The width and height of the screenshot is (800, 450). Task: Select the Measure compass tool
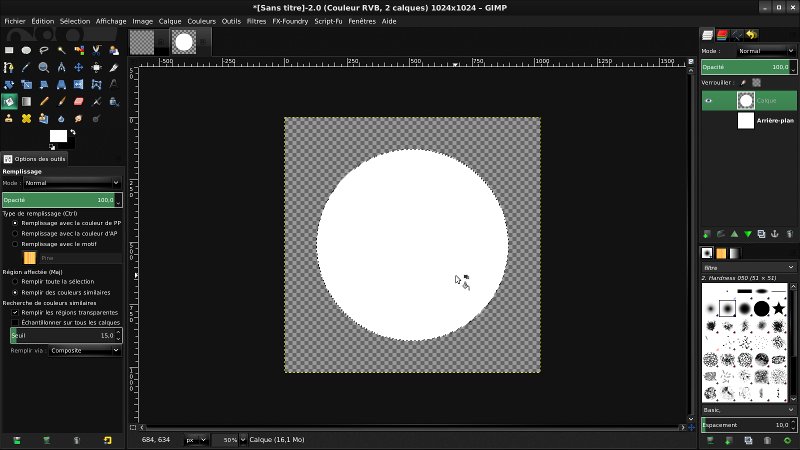click(x=61, y=67)
